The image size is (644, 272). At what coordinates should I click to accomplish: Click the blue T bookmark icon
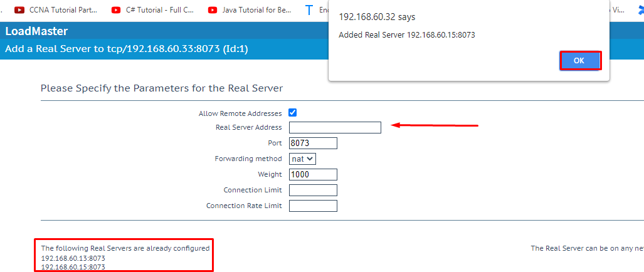[x=309, y=10]
